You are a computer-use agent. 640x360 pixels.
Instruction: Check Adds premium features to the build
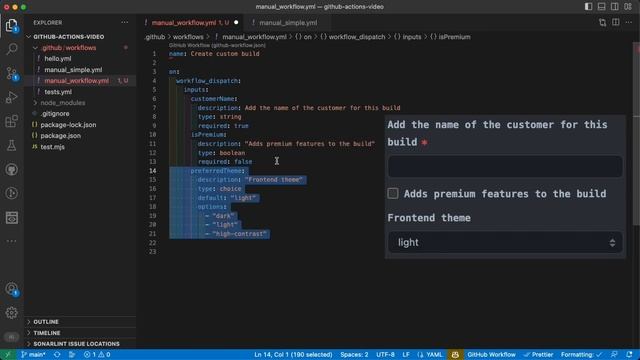pyautogui.click(x=393, y=193)
